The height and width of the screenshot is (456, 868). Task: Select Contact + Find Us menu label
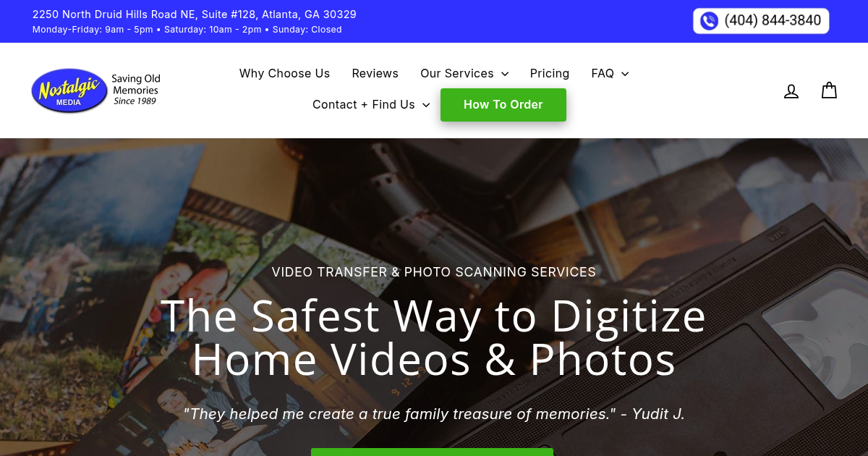[x=364, y=104]
